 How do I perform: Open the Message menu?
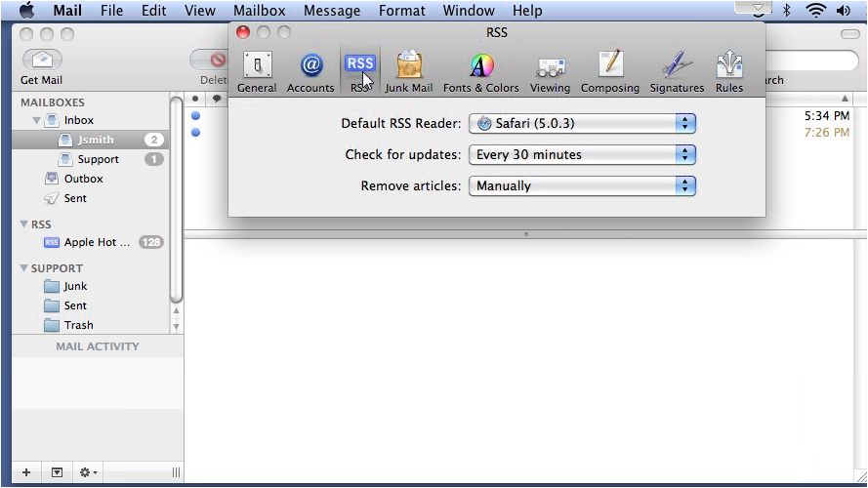click(332, 10)
